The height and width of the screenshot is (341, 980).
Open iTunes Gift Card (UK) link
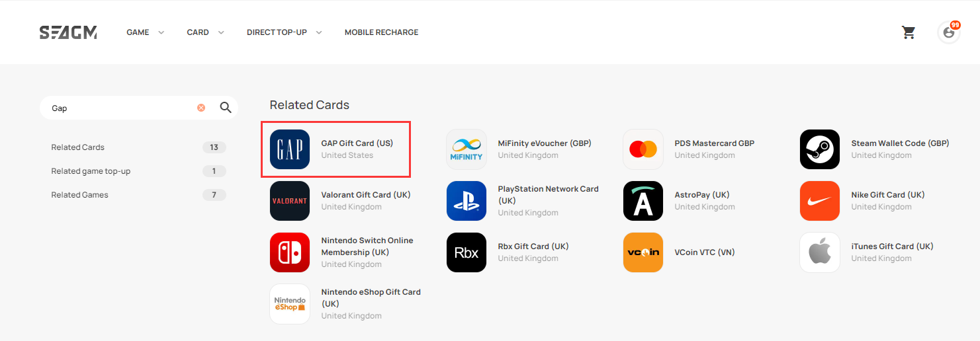click(893, 246)
